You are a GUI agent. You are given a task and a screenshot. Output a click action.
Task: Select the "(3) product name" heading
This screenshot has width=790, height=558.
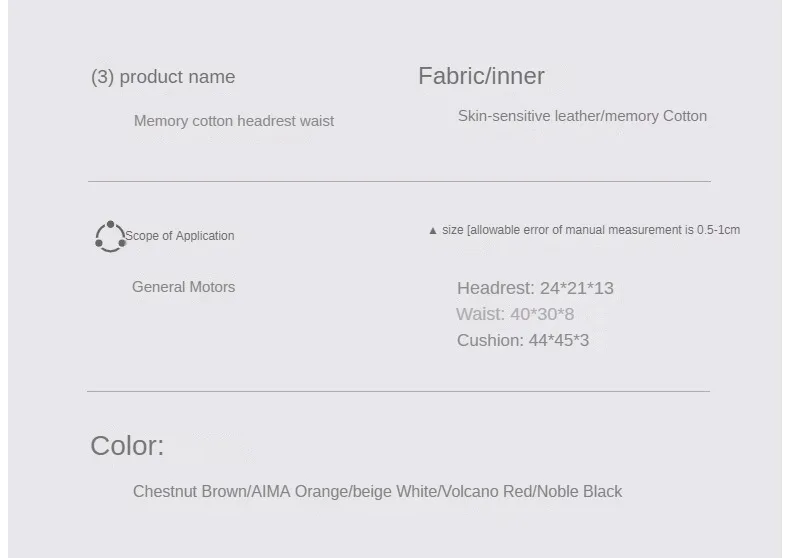click(x=163, y=77)
